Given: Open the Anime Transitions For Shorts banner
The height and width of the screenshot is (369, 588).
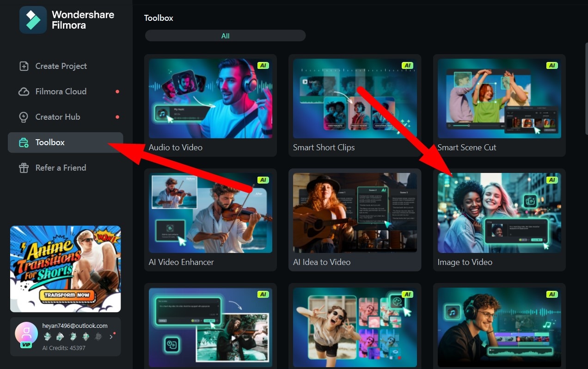Looking at the screenshot, I should [x=66, y=269].
